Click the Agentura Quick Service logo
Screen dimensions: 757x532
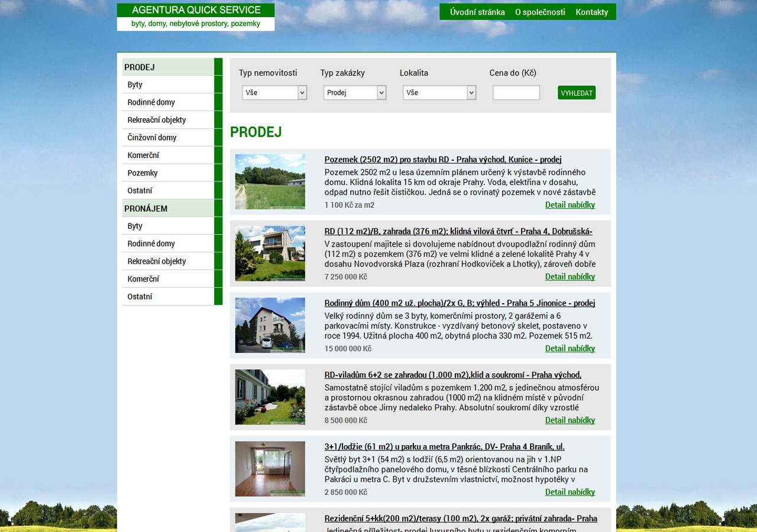[196, 17]
